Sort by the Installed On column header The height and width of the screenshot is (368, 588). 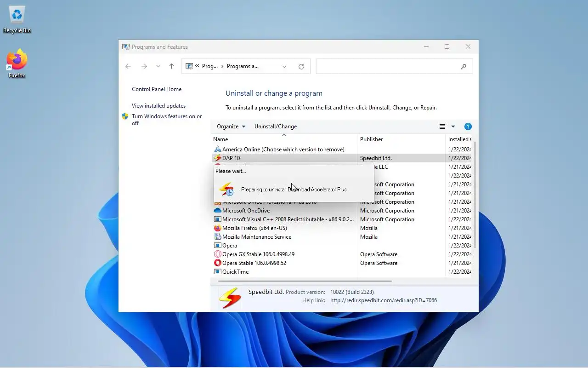459,139
